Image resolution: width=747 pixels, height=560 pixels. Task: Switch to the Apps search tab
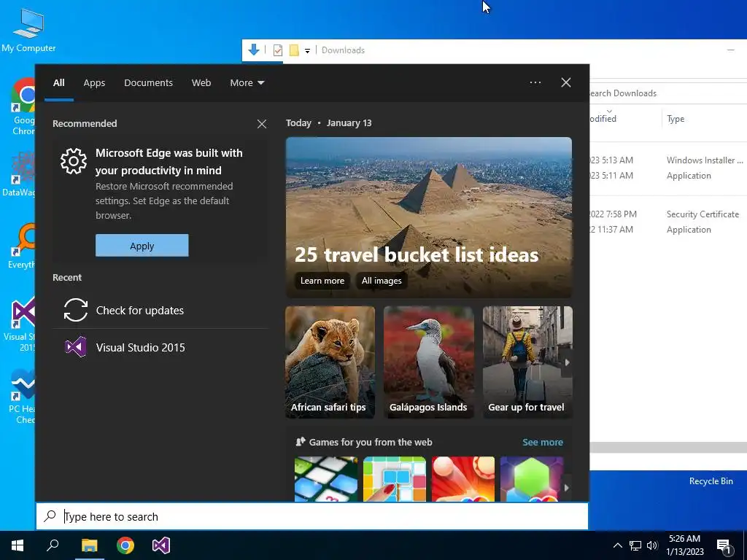pos(94,83)
